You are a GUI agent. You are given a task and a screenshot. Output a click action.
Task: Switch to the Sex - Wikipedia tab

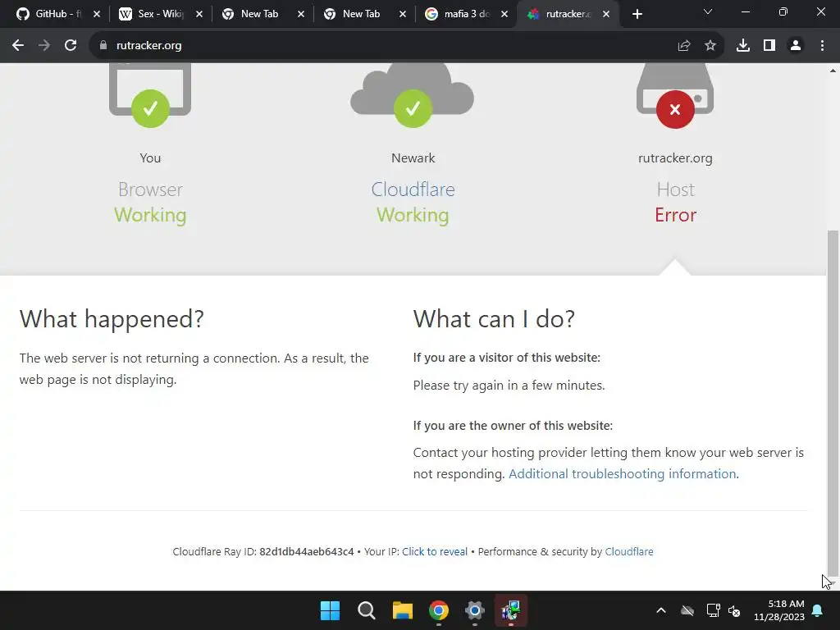point(160,14)
